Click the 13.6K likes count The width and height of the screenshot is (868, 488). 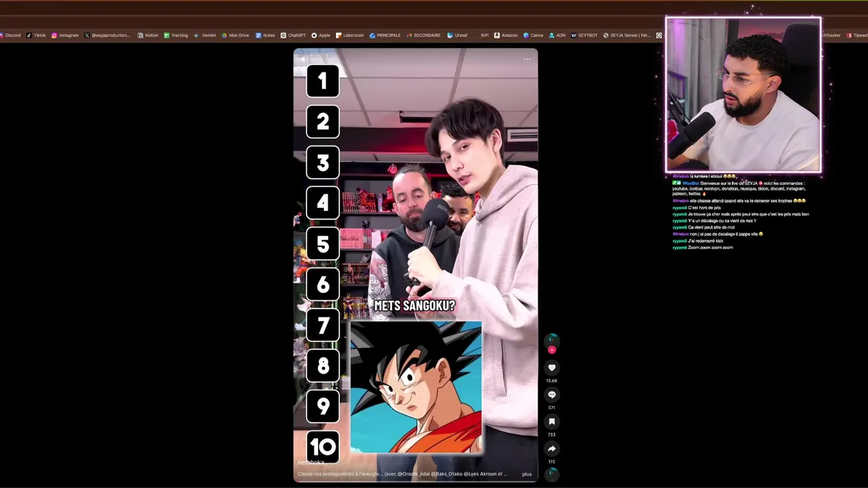[x=551, y=381]
